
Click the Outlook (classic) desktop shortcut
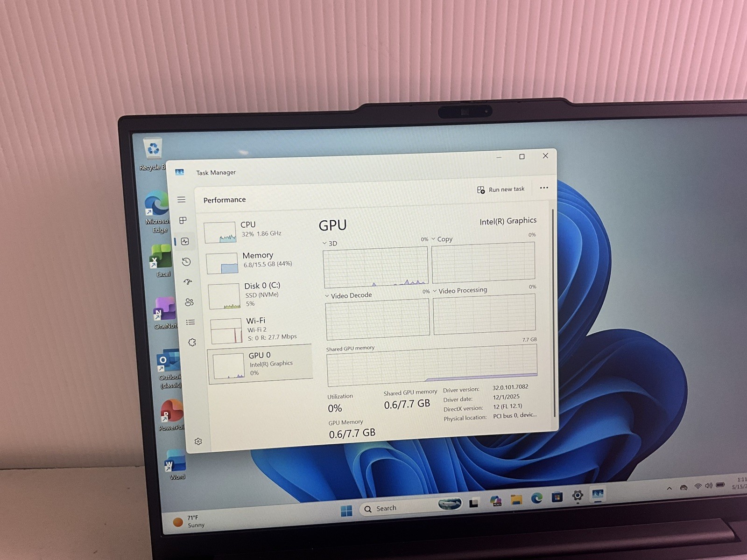[x=169, y=369]
